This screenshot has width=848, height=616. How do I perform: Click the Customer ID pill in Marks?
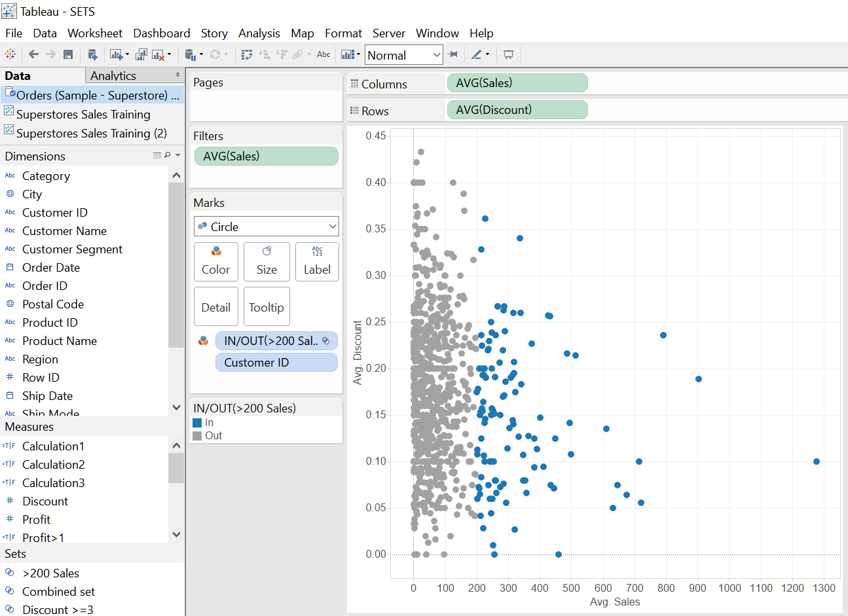pos(276,362)
